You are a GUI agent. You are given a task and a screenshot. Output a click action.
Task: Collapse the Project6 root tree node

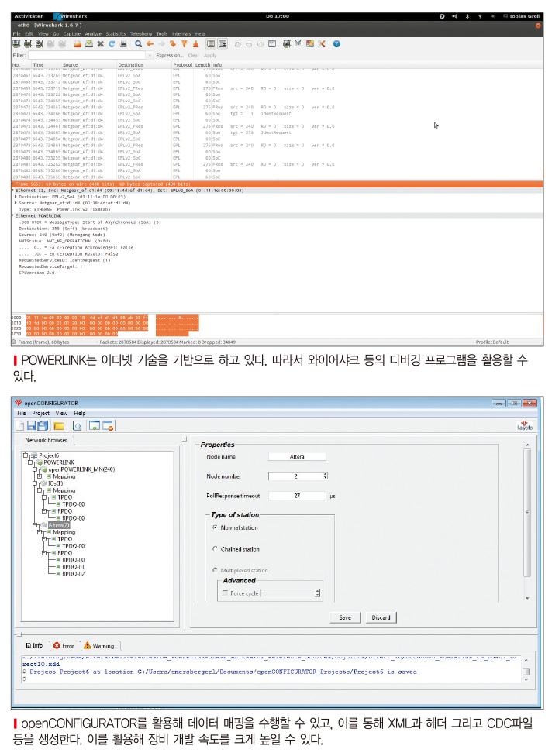pyautogui.click(x=25, y=455)
